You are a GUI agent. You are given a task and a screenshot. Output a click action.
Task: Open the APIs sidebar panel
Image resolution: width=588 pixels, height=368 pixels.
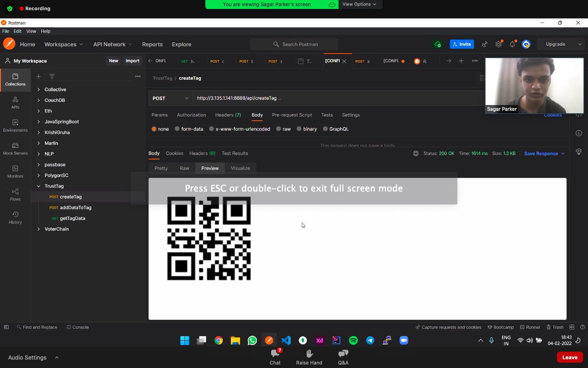[15, 103]
